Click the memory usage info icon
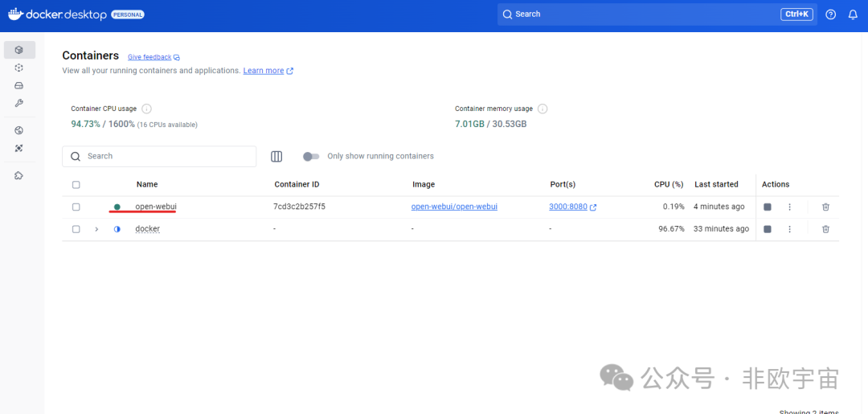The image size is (868, 414). coord(542,109)
